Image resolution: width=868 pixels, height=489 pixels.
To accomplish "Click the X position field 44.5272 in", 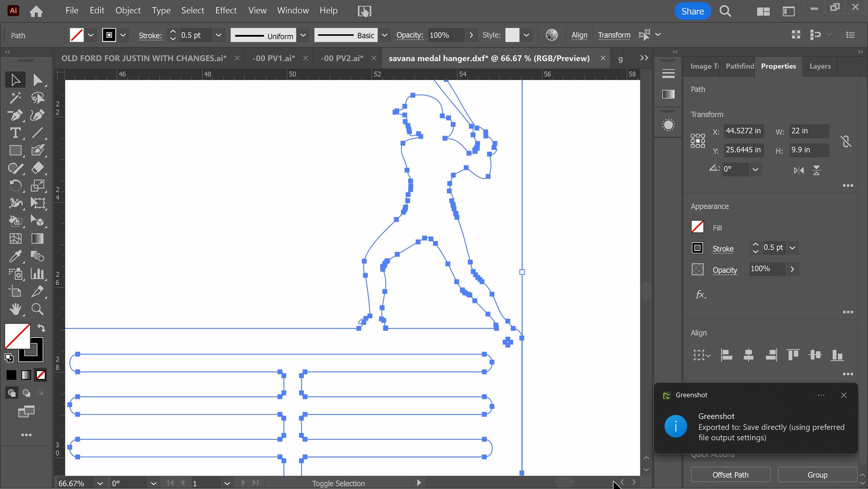I will pos(743,131).
